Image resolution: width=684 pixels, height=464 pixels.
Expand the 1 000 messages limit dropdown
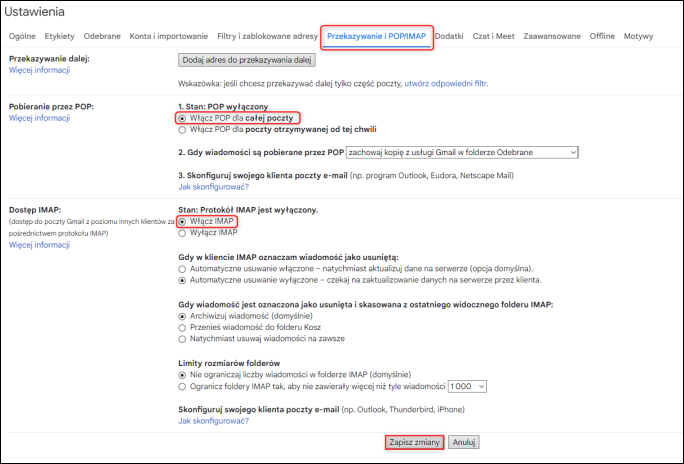(x=467, y=386)
